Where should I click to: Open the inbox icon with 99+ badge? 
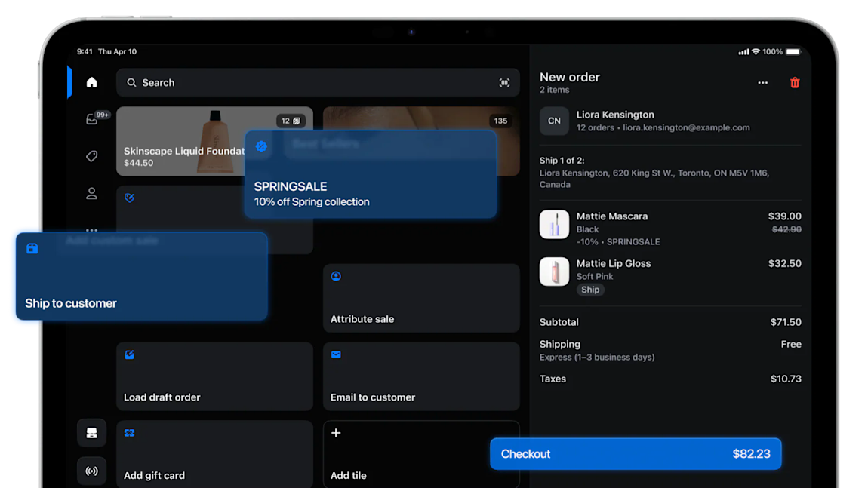(92, 119)
